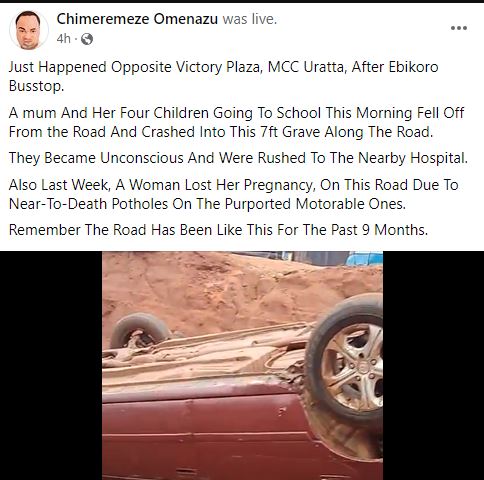This screenshot has height=480, width=484.
Task: Select the 'Also Last Week, A Woman' paragraph
Action: pos(233,194)
